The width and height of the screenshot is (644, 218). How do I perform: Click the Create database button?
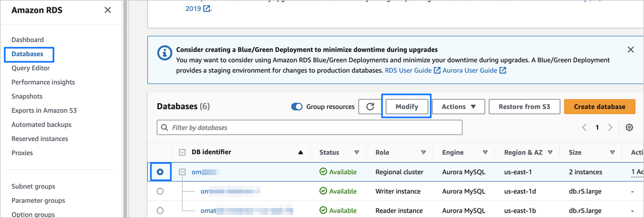tap(599, 106)
